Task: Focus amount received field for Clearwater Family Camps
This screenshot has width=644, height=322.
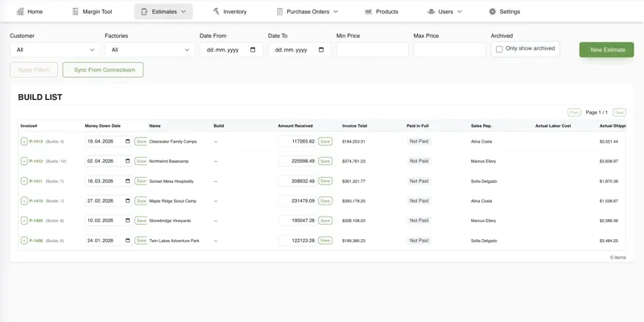Action: (x=297, y=142)
